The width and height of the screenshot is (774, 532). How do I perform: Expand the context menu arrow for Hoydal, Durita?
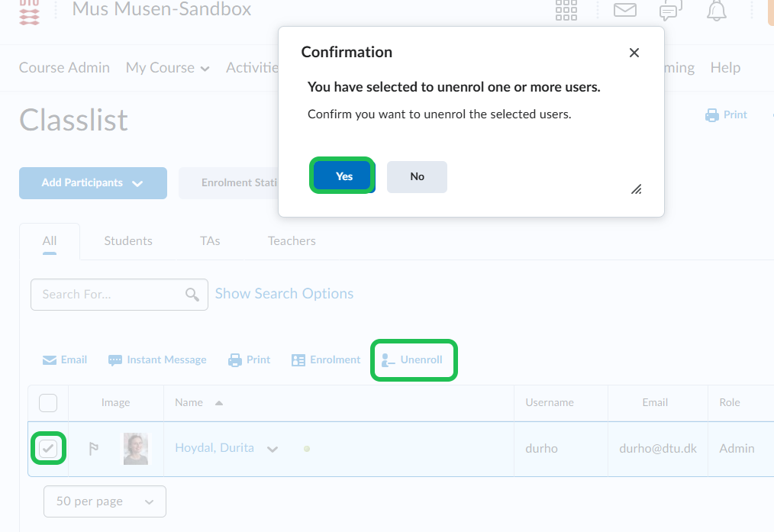point(273,449)
